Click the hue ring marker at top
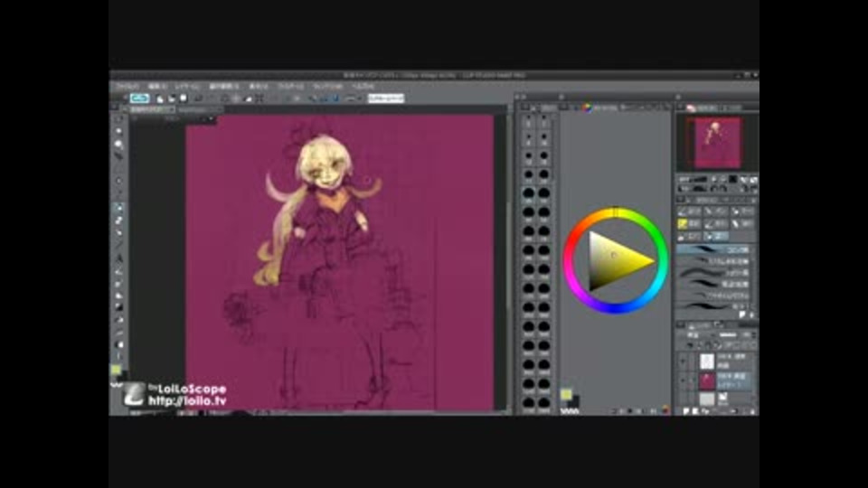The image size is (868, 488). coord(616,212)
